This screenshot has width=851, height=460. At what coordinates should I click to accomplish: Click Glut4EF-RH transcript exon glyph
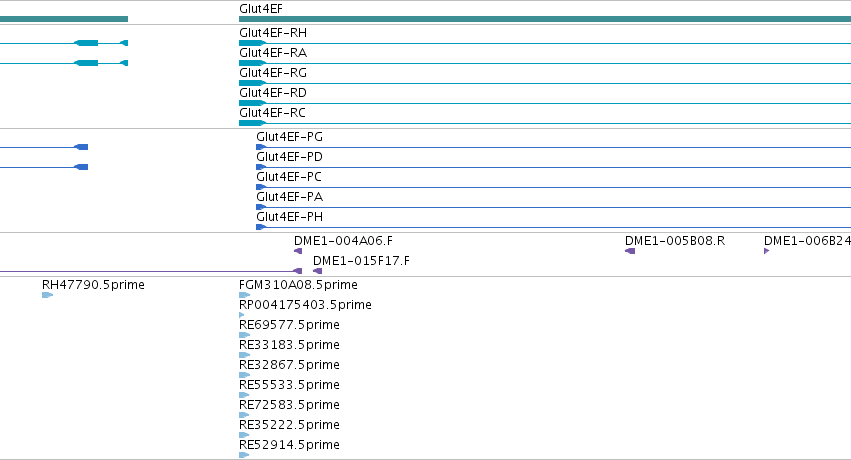(252, 43)
